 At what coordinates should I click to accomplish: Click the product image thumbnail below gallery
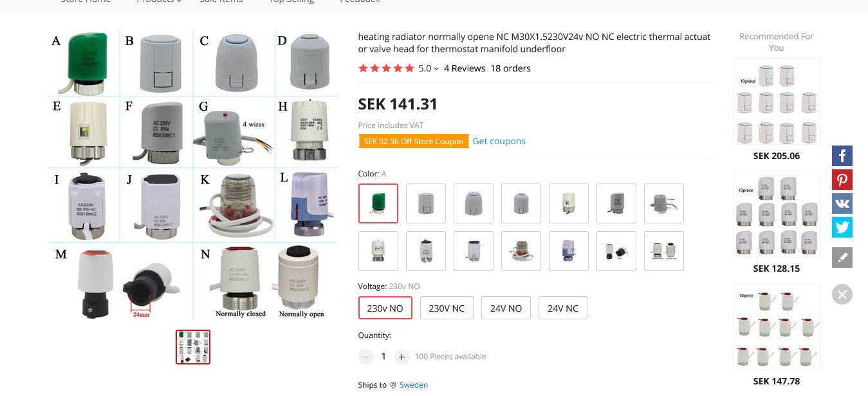point(193,347)
